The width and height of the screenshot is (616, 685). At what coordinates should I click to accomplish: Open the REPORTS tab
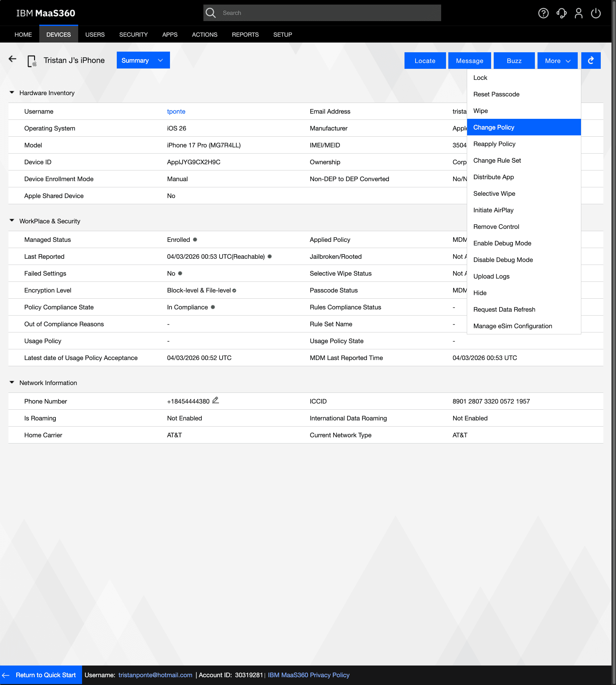click(x=245, y=34)
